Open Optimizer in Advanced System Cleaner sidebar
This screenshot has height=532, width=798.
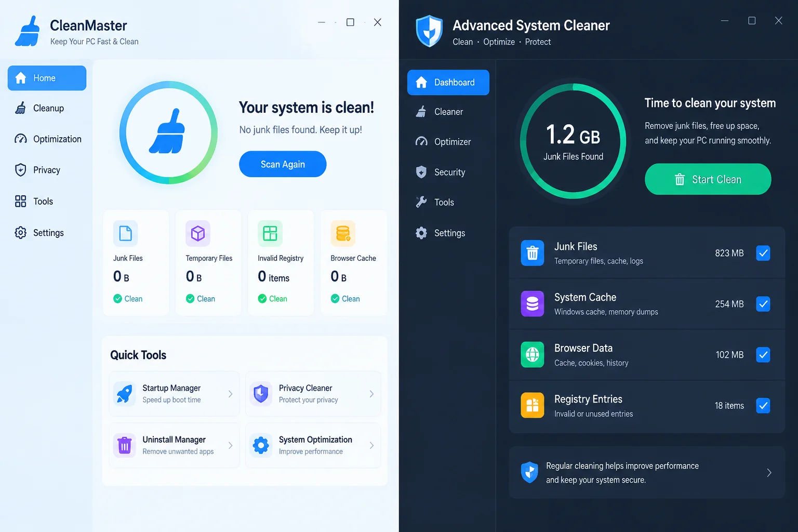448,142
